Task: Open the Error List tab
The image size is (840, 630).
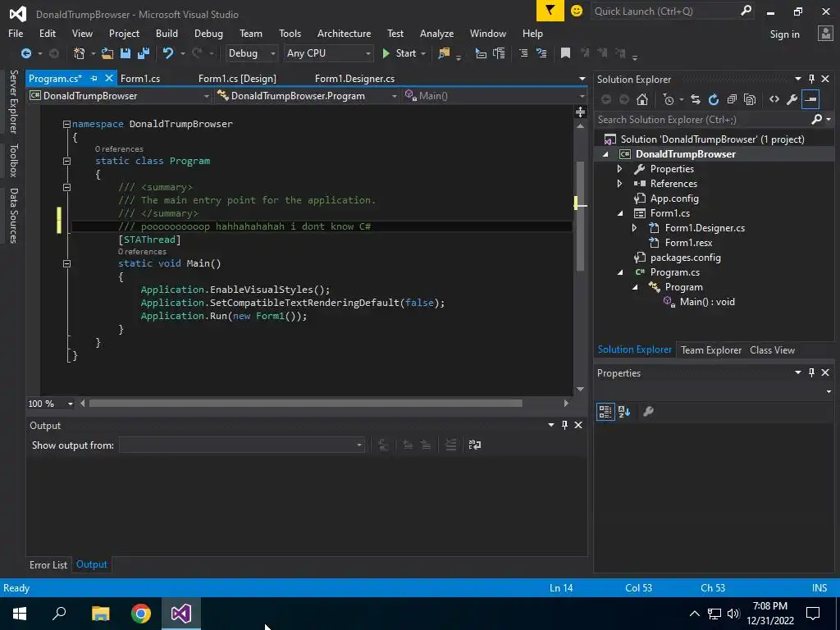Action: pyautogui.click(x=48, y=564)
